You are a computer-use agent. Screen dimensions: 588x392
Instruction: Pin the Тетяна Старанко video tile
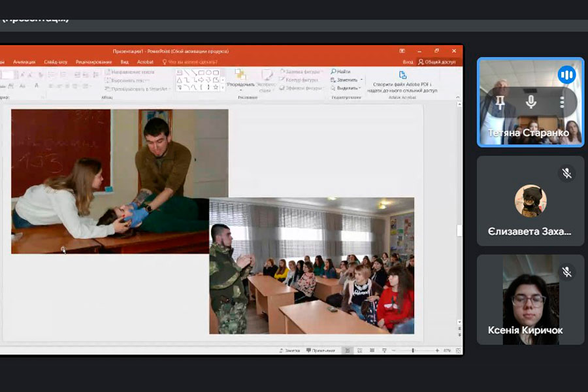tap(500, 102)
